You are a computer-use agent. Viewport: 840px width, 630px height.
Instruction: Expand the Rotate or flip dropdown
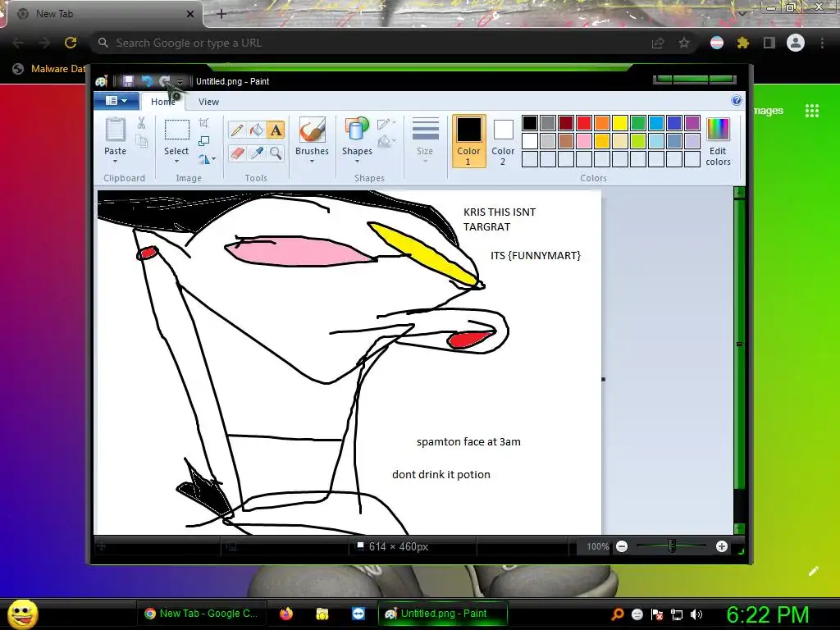207,159
